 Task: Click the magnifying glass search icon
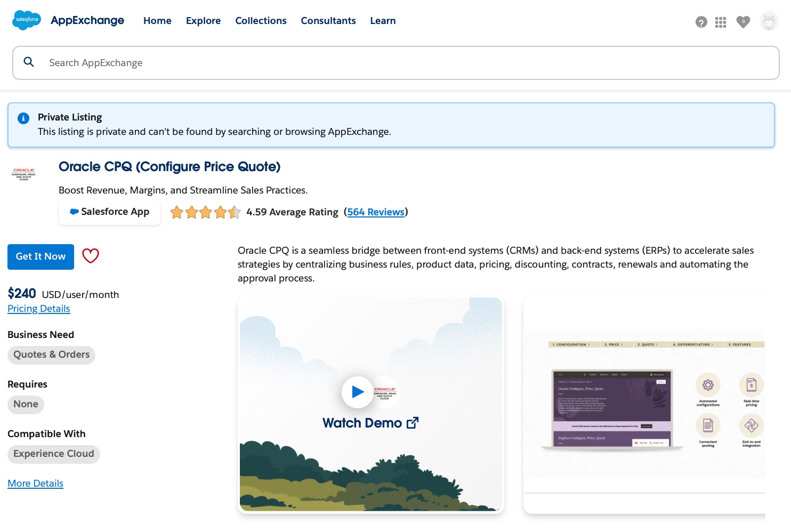[x=29, y=62]
